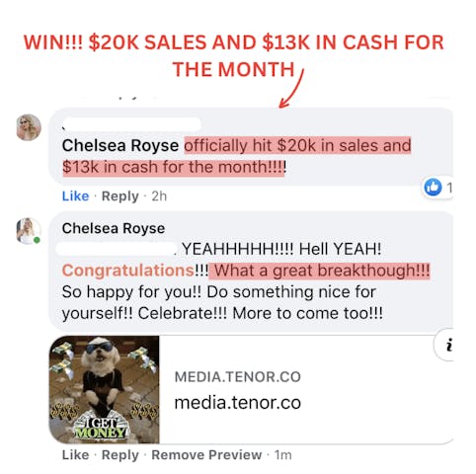Open first commenter's profile picture
The width and height of the screenshot is (476, 474).
(x=29, y=127)
